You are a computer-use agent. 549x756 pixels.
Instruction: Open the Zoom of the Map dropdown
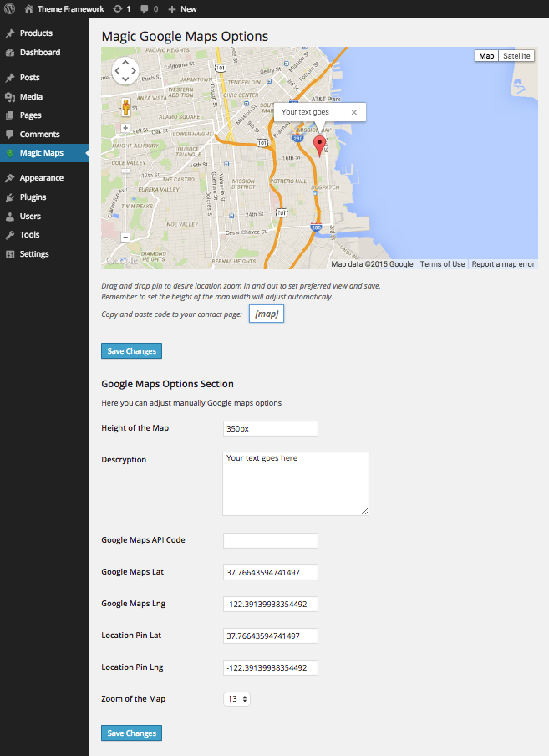click(236, 699)
